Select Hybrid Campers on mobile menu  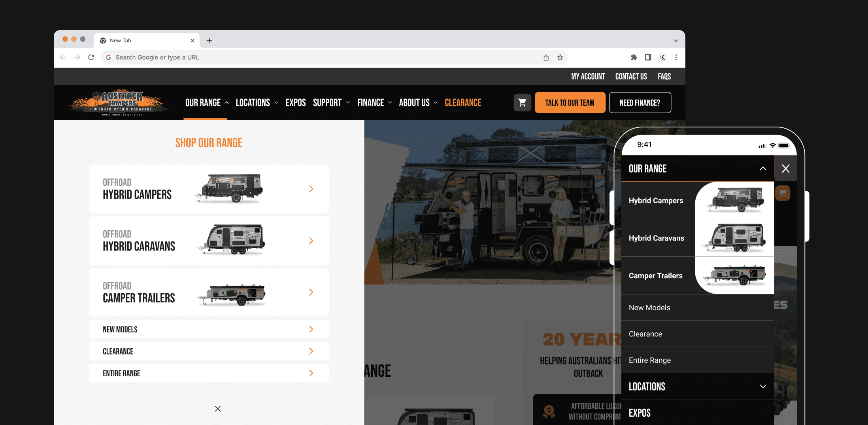(x=656, y=201)
